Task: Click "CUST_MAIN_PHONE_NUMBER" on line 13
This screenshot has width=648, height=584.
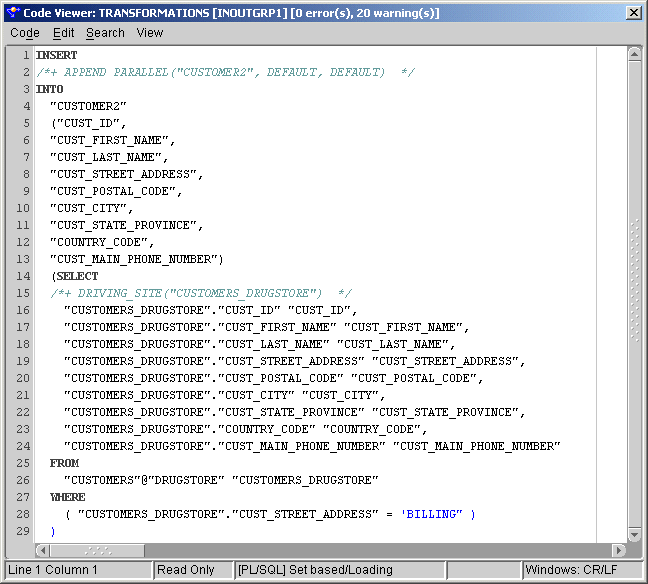Action: 134,259
